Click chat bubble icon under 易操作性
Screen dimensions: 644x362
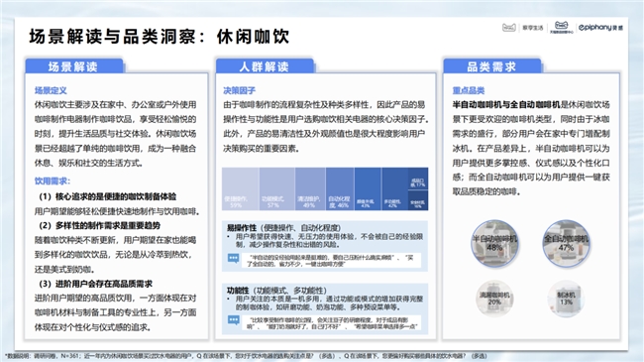pos(233,258)
